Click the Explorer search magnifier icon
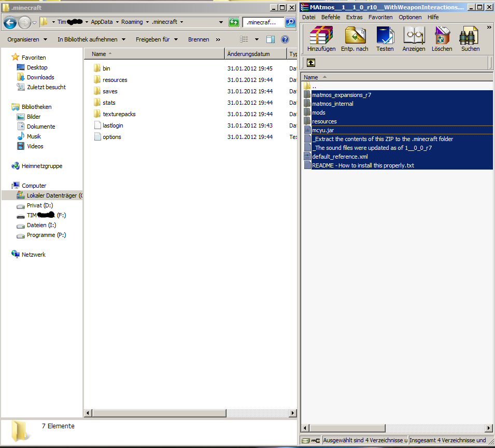This screenshot has height=448, width=495. coord(290,22)
